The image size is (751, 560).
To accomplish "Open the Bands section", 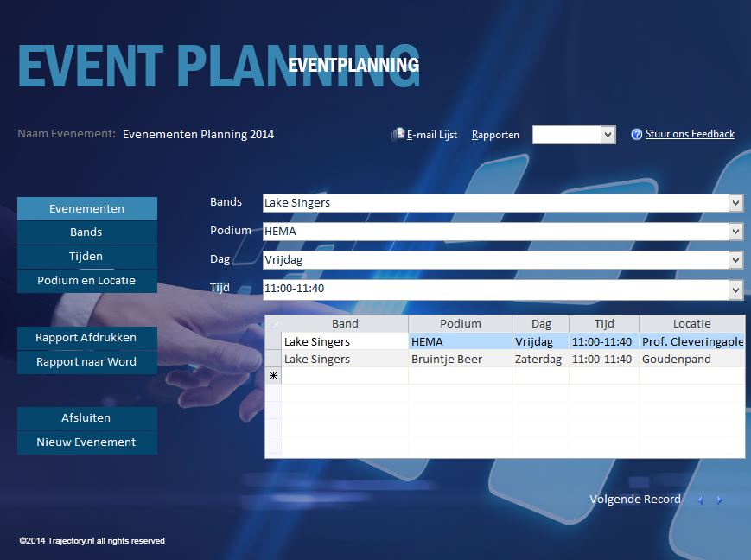I will pos(87,232).
